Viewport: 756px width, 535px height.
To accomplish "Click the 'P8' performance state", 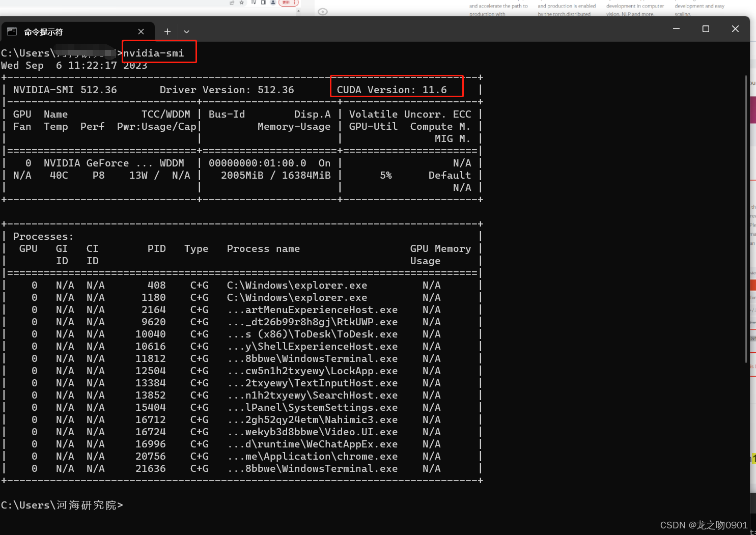I will [x=98, y=175].
